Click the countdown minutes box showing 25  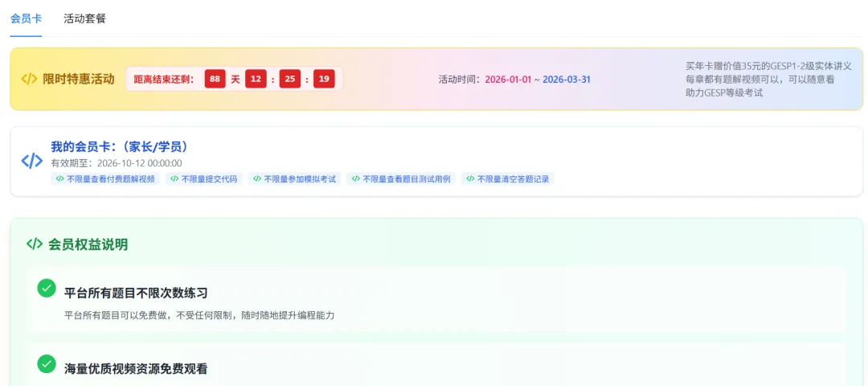[x=289, y=79]
